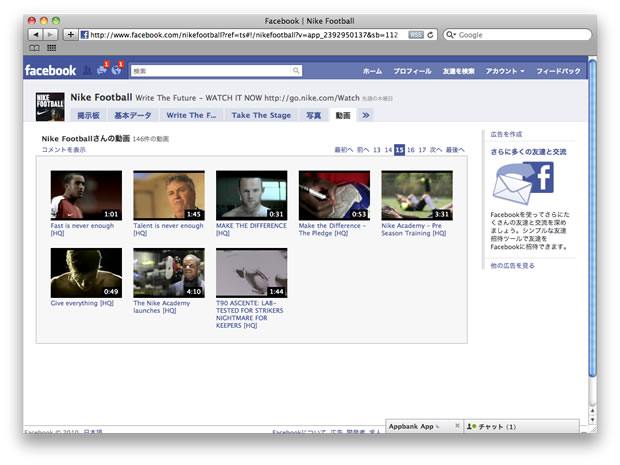Click the facebook logo

[x=50, y=70]
